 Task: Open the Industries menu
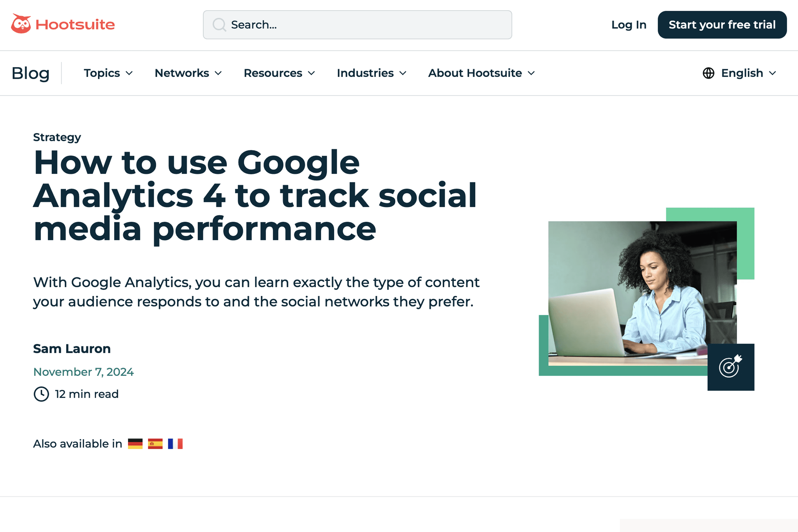372,73
